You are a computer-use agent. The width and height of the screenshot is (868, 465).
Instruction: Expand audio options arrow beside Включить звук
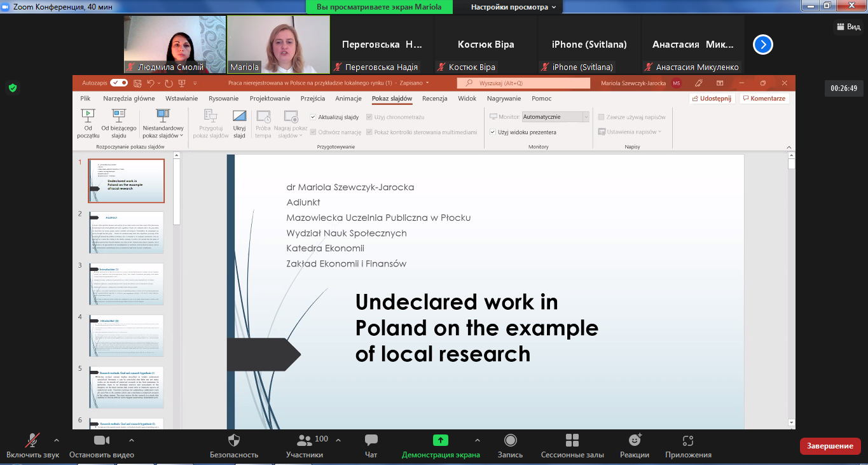(57, 440)
